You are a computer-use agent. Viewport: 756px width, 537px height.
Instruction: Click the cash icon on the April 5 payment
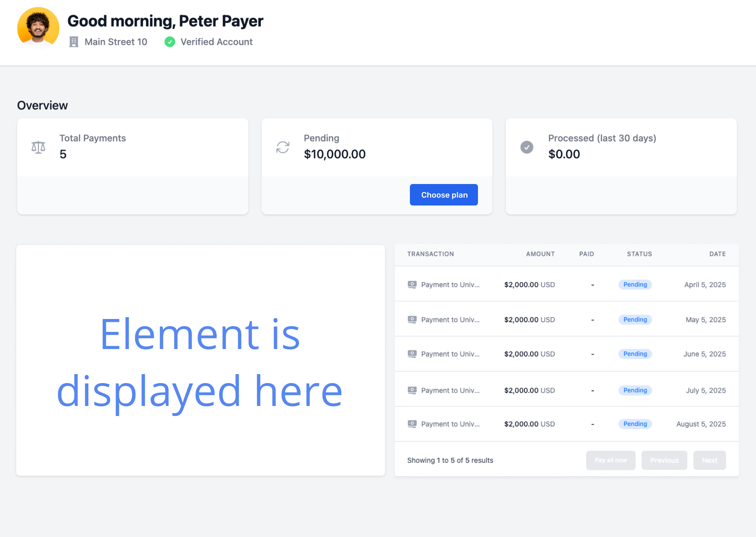coord(412,285)
